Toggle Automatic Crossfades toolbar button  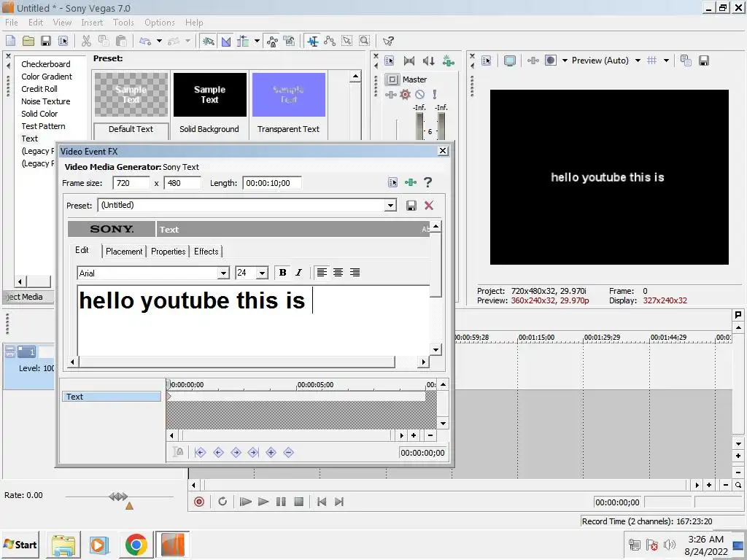pos(226,41)
